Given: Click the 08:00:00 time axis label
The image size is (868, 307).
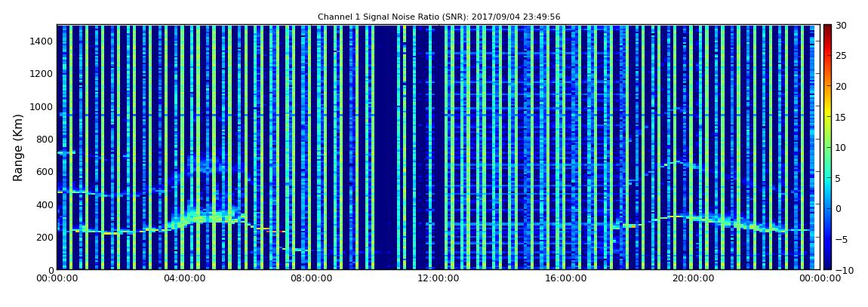Looking at the screenshot, I should click(x=312, y=279).
